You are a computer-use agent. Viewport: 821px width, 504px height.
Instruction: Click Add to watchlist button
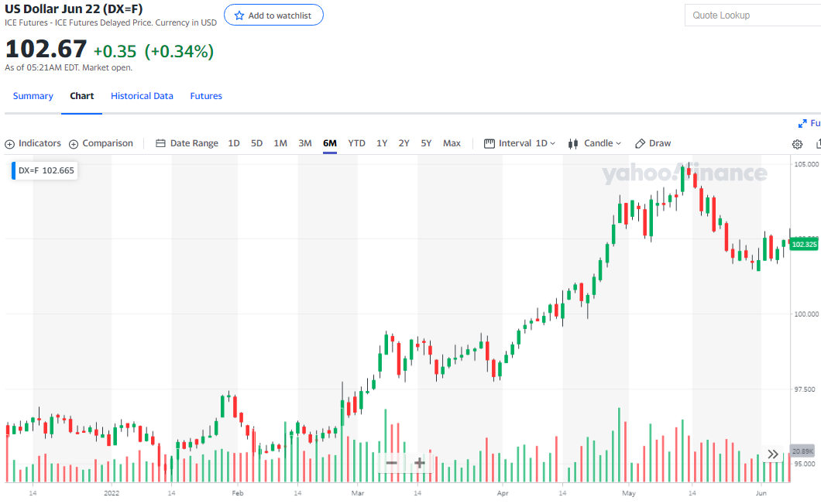[x=274, y=15]
